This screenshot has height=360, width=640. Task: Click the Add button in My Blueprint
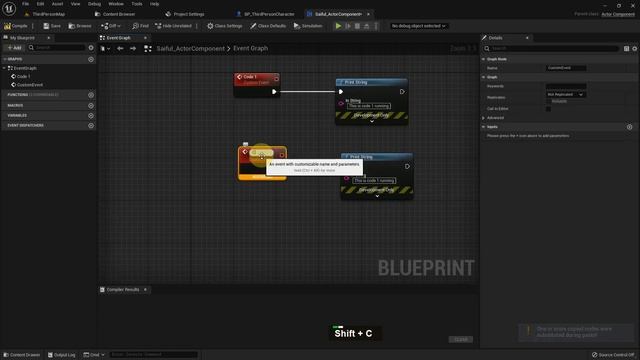[x=14, y=48]
